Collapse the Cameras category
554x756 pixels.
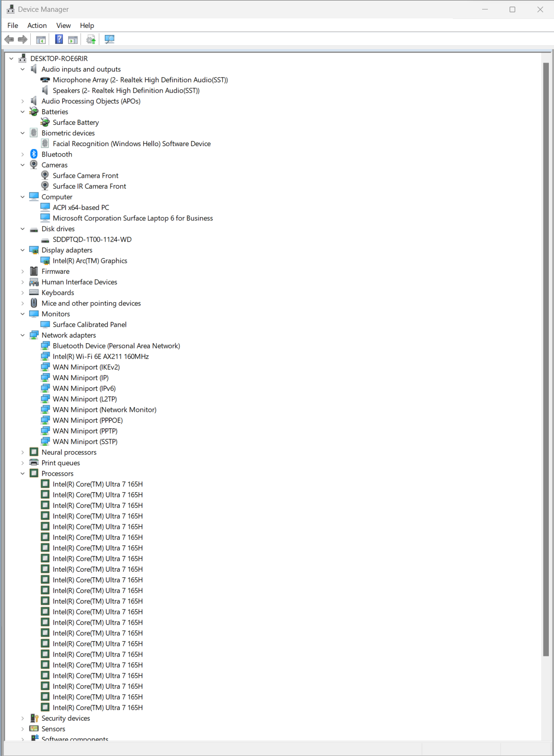(22, 165)
